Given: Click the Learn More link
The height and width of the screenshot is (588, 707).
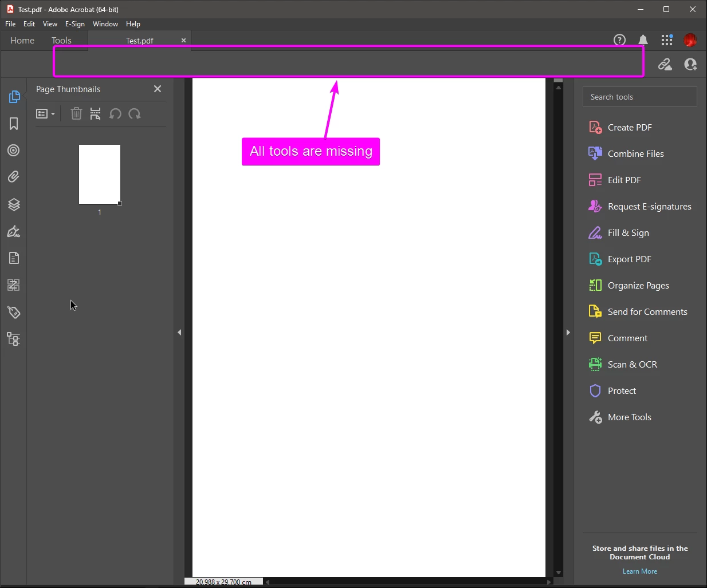Looking at the screenshot, I should pos(640,571).
